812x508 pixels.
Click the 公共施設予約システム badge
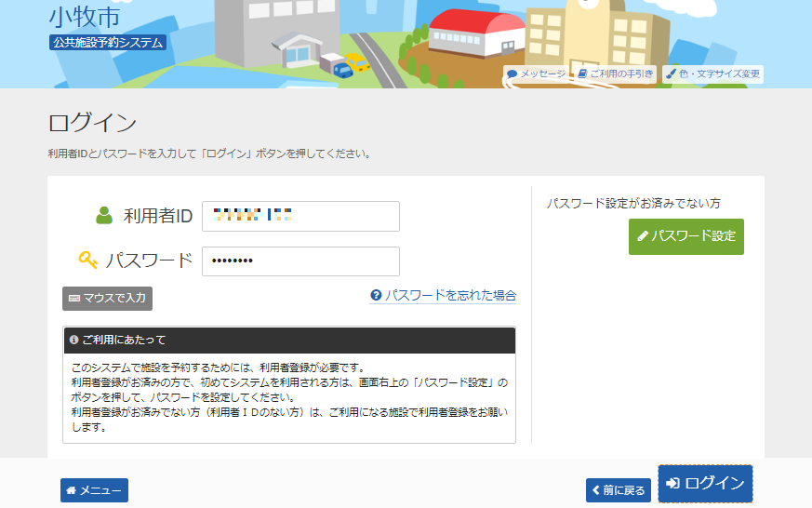[x=108, y=43]
